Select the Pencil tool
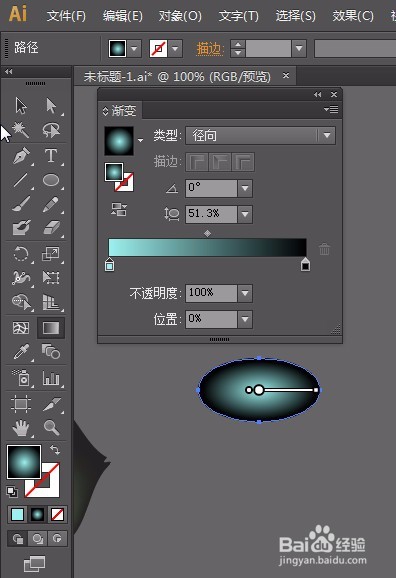 click(51, 204)
